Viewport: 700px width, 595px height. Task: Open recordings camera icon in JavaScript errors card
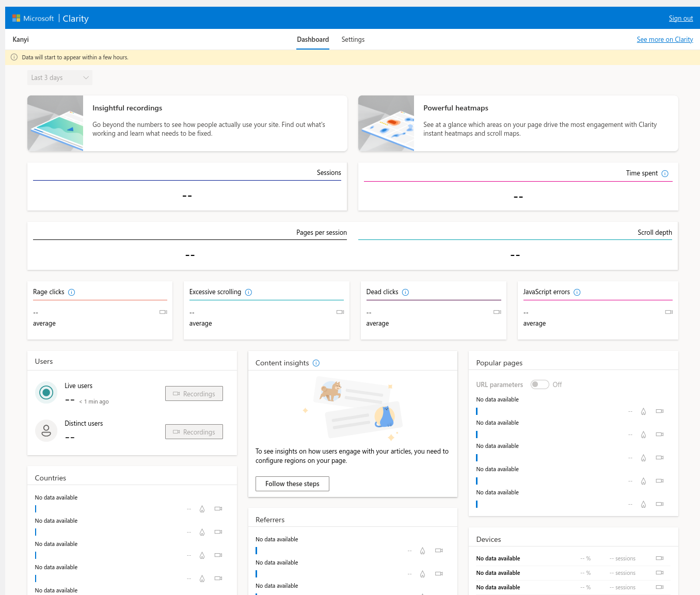click(669, 312)
